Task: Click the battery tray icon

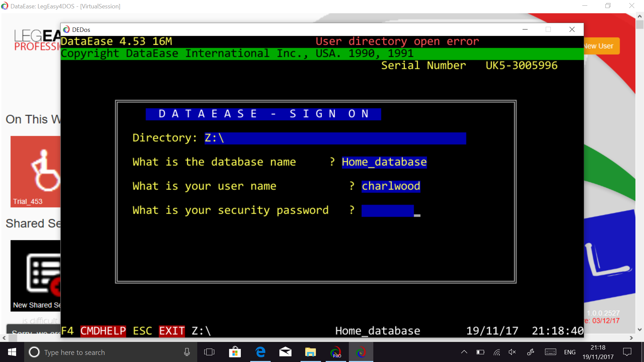Action: tap(480, 352)
